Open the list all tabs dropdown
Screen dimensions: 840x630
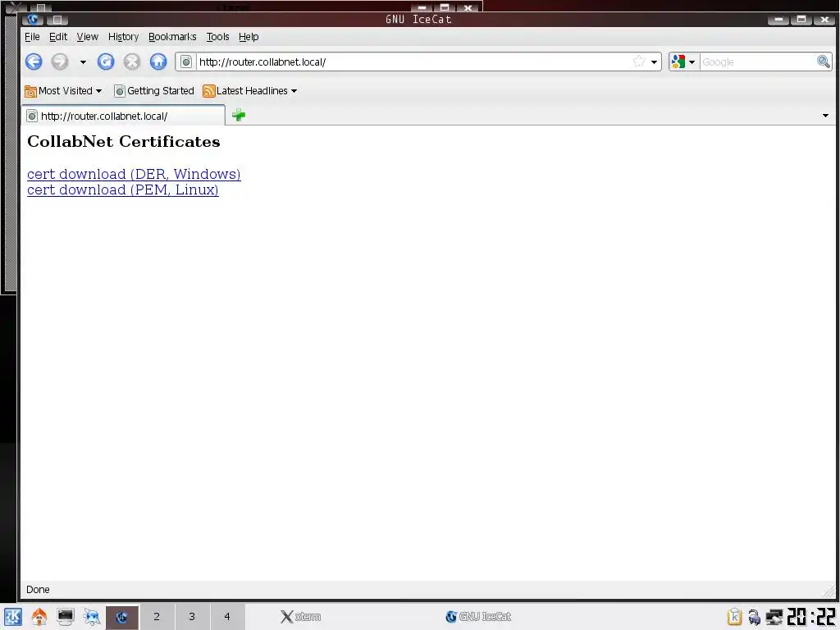click(x=825, y=116)
